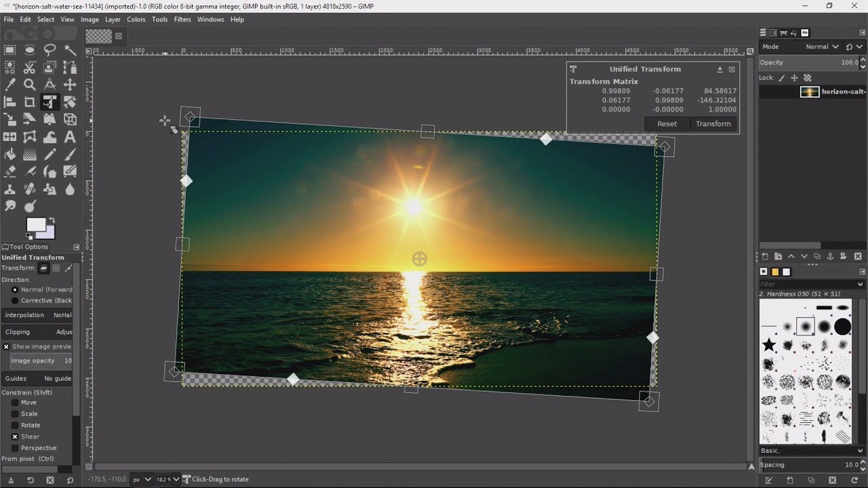The image size is (868, 488).
Task: Enable the Rotate constrain checkbox
Action: point(15,425)
